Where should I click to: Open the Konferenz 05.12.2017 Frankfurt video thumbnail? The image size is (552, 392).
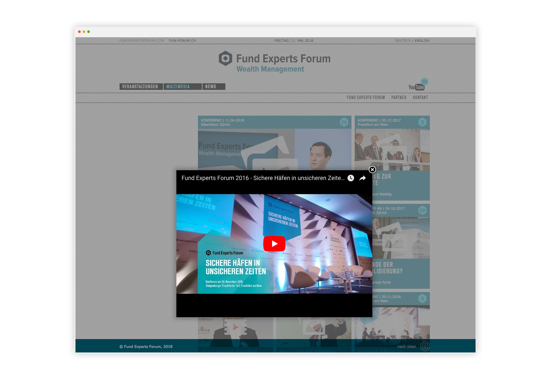(x=392, y=150)
